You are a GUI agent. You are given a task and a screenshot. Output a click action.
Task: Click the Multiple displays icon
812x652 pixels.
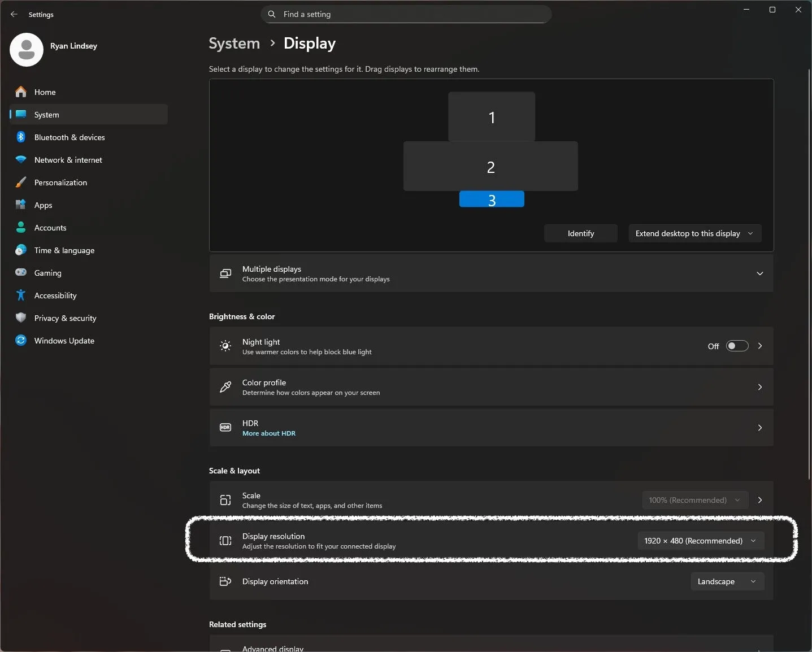[225, 273]
